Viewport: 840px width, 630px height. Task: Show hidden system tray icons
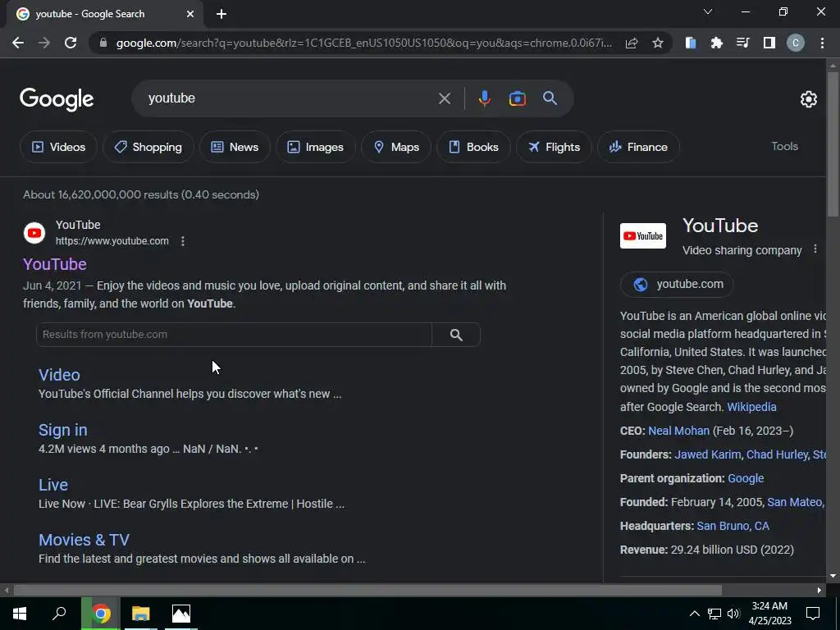coord(694,614)
